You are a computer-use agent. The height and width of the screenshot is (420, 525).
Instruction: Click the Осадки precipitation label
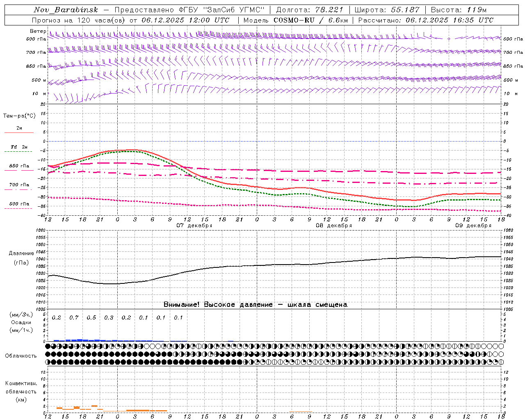pos(21,322)
